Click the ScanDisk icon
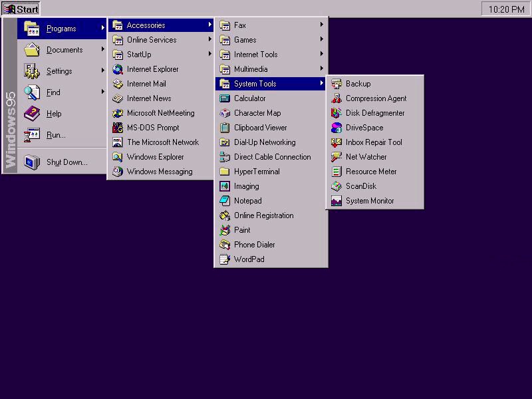The image size is (532, 399). click(x=336, y=186)
